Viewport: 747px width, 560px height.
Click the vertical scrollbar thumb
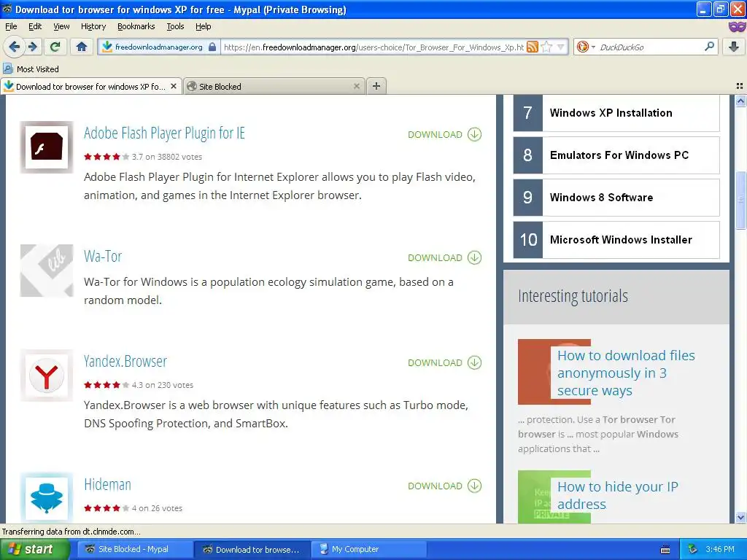click(740, 200)
